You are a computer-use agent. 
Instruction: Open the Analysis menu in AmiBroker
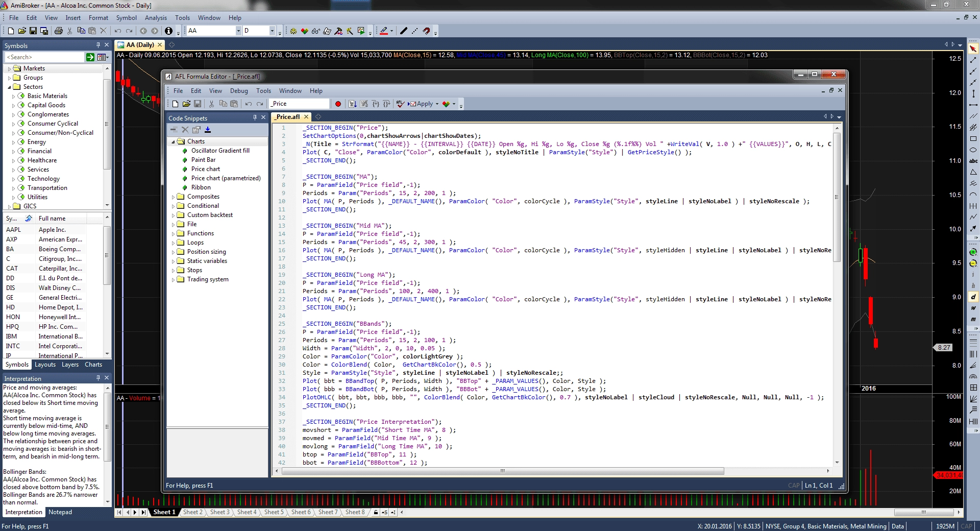(x=156, y=18)
